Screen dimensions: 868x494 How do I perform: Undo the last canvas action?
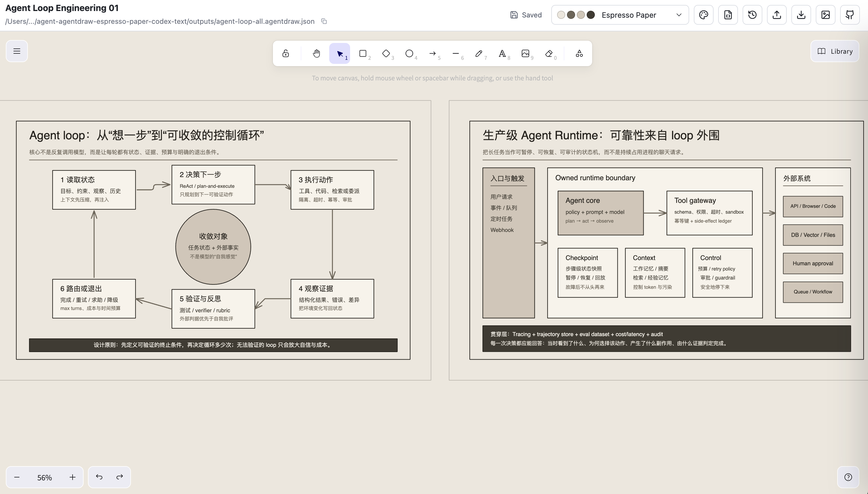coord(99,477)
